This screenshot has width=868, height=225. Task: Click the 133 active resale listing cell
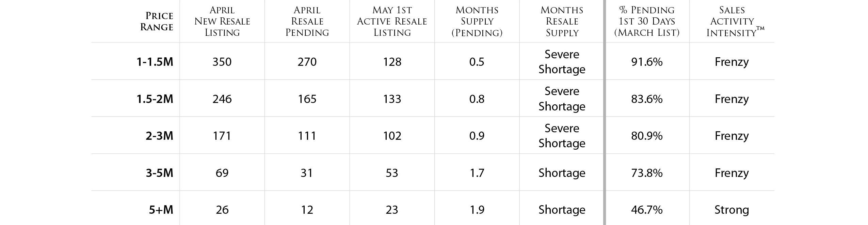(x=392, y=99)
